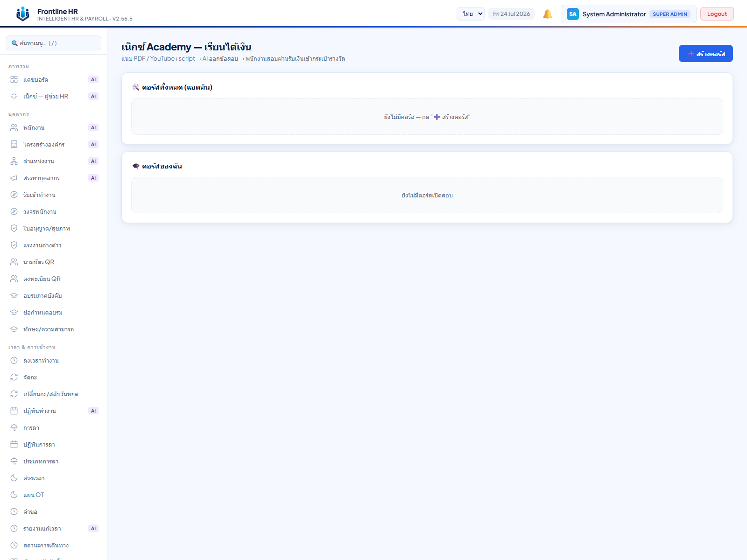The width and height of the screenshot is (747, 560).
Task: Open the พนักงาน menu item
Action: 54,127
